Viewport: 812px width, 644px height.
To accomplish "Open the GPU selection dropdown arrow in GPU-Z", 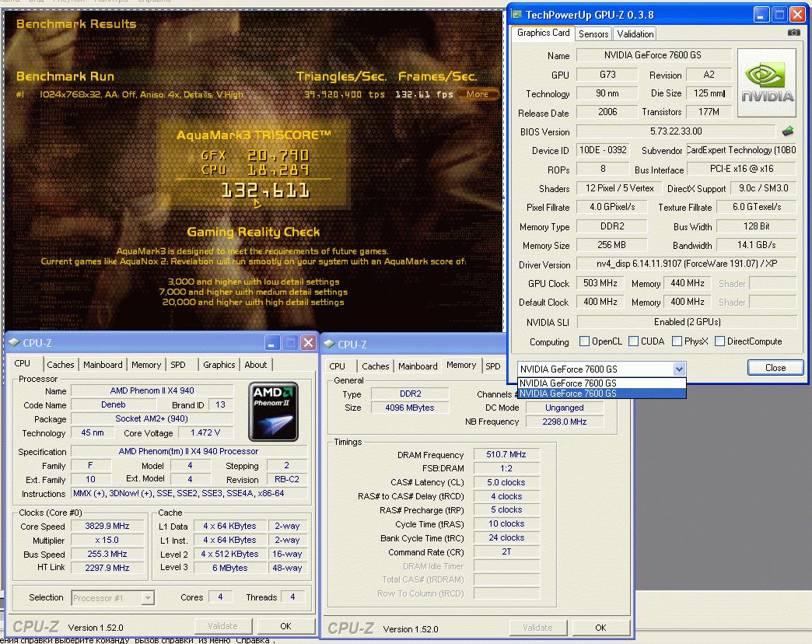I will click(679, 369).
